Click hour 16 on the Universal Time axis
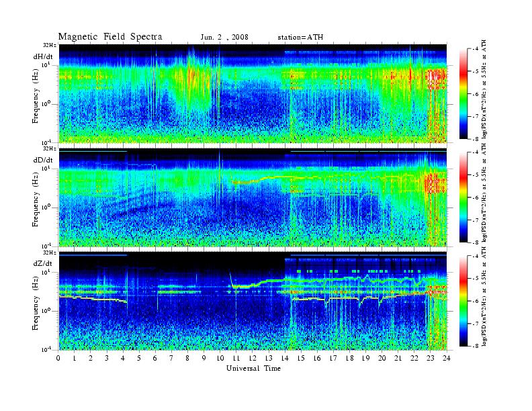 (x=317, y=358)
